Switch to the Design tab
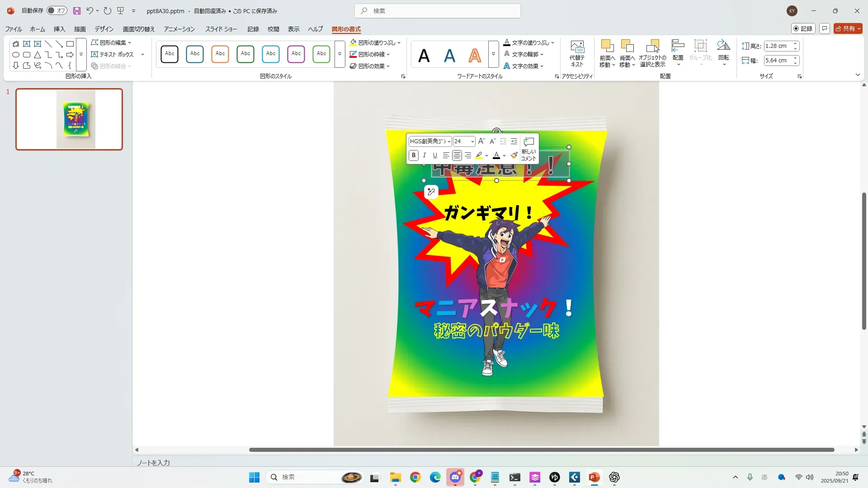868x488 pixels. pyautogui.click(x=104, y=29)
